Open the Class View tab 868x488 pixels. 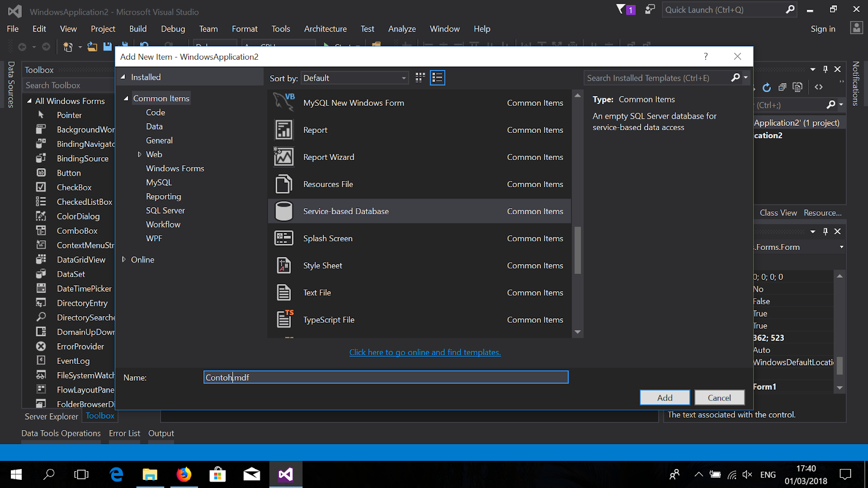(778, 213)
